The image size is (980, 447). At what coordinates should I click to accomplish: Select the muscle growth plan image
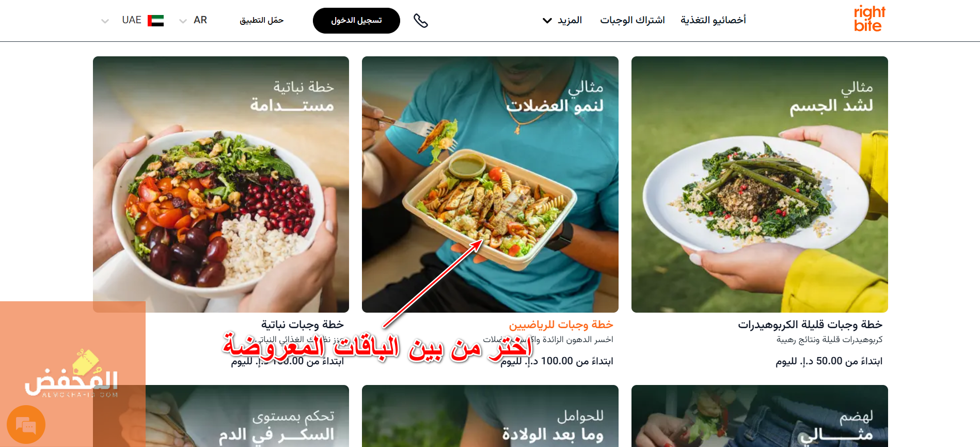coord(490,184)
